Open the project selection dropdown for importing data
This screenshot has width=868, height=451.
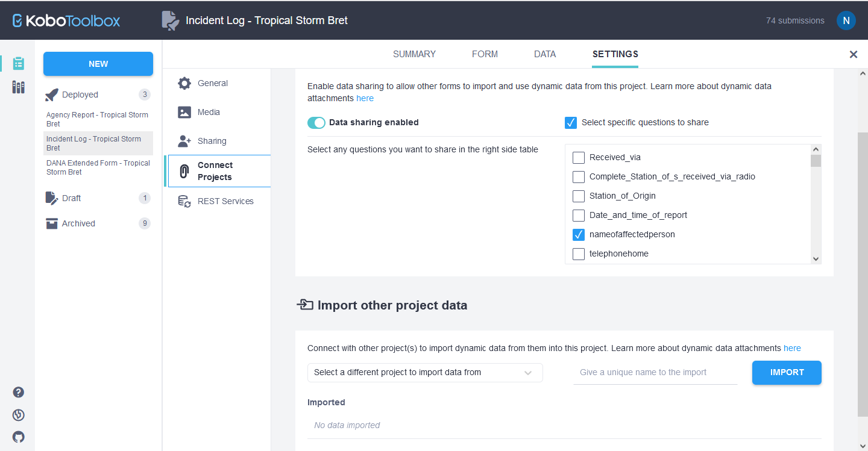tap(425, 372)
